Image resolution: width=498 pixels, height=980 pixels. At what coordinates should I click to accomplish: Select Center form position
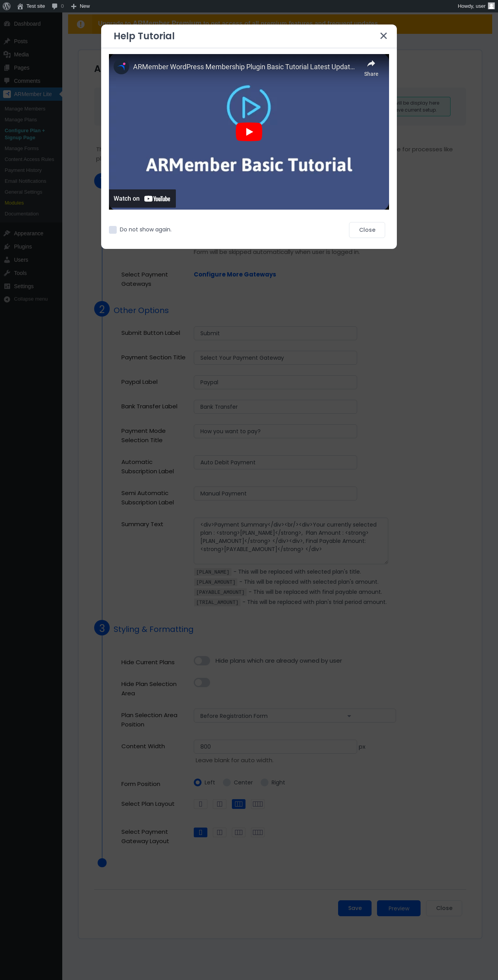click(227, 782)
